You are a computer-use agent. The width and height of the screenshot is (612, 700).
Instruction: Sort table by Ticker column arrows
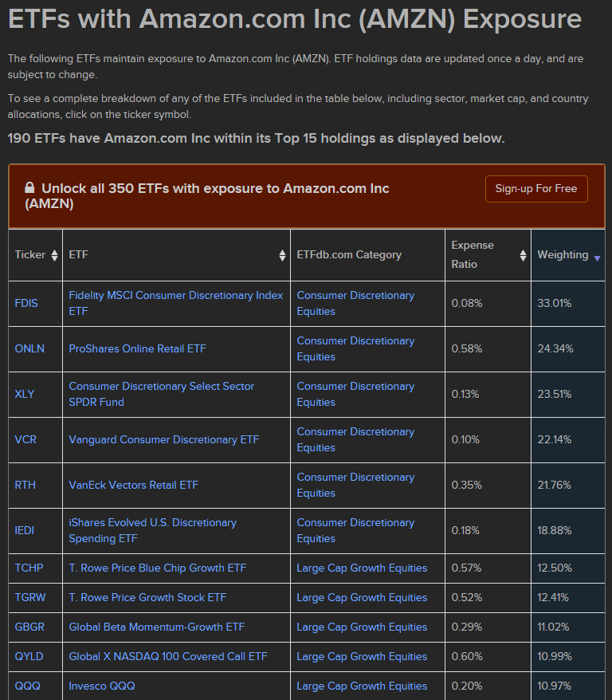[x=54, y=255]
